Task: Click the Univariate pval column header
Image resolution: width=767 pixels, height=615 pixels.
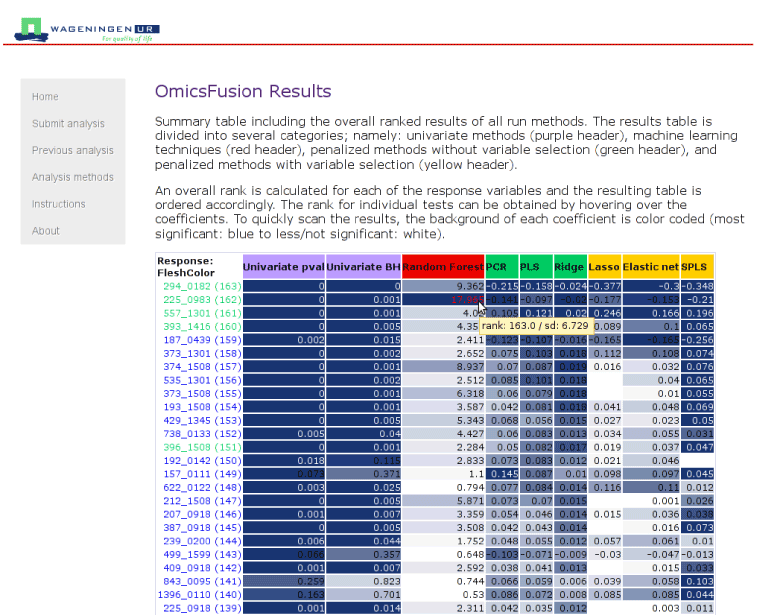Action: [x=284, y=267]
